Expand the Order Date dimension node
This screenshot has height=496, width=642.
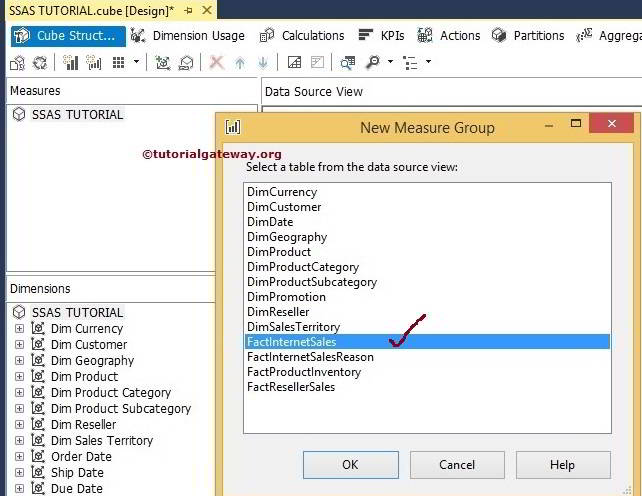tap(19, 456)
